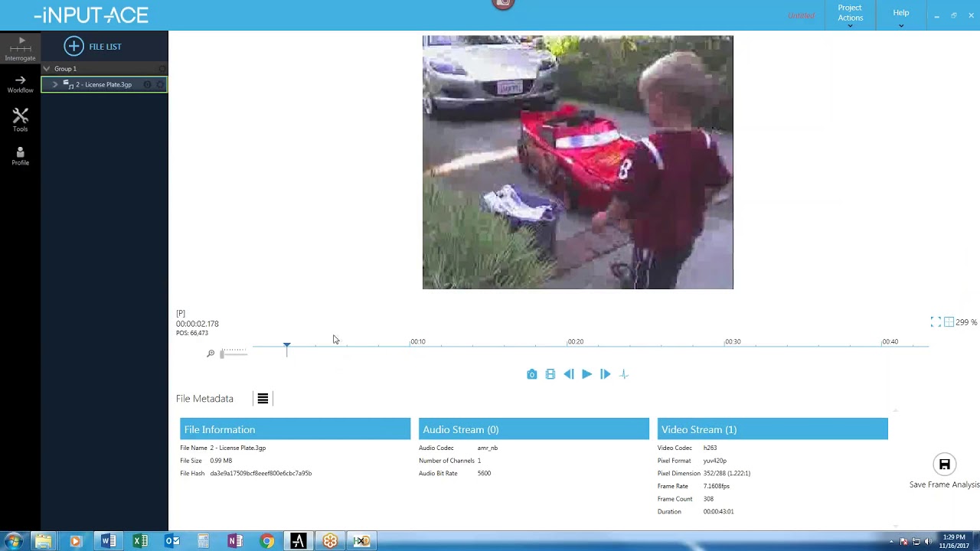Open Excel from the taskbar

coord(140,541)
